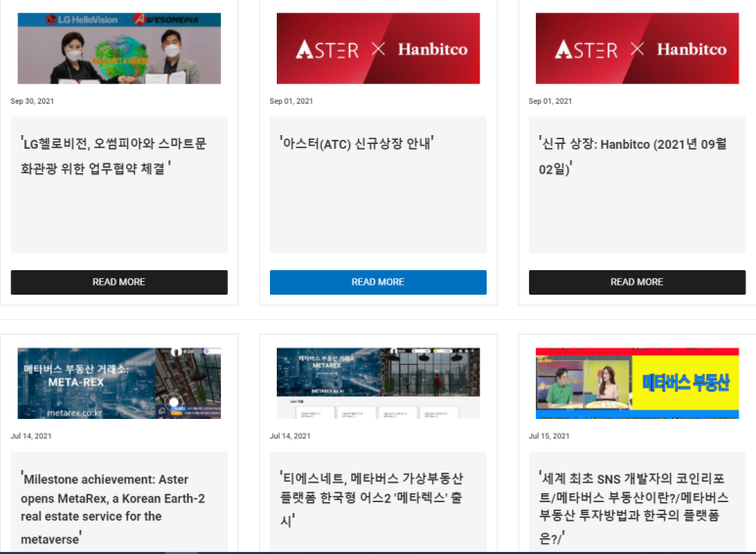Click the blue READ MORE under 아스터(ATC) 신규상장 안내
The height and width of the screenshot is (554, 756).
click(378, 282)
